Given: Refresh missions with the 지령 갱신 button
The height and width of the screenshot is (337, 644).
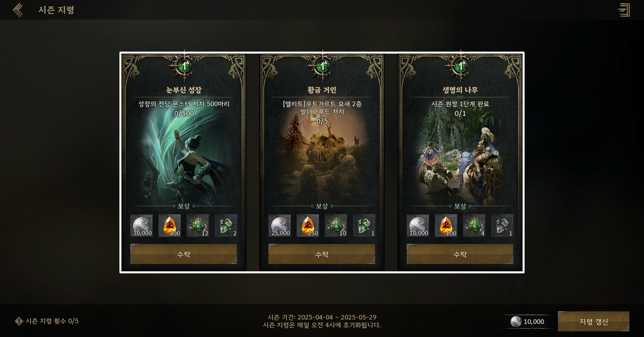Looking at the screenshot, I should coord(594,322).
